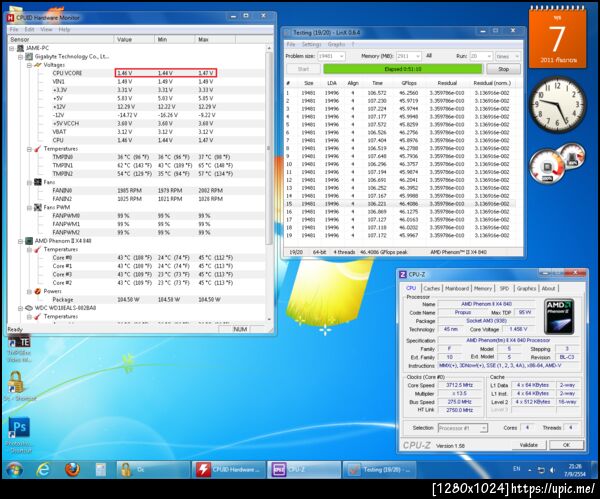The height and width of the screenshot is (499, 600).
Task: Click the orange calendar gadget showing 7
Action: coord(558,38)
